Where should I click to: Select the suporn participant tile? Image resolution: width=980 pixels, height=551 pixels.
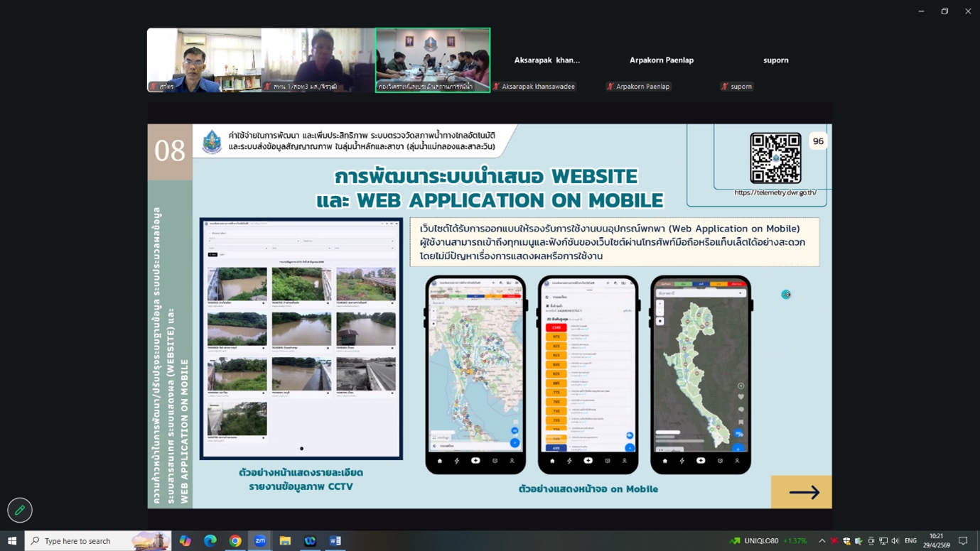pyautogui.click(x=775, y=60)
